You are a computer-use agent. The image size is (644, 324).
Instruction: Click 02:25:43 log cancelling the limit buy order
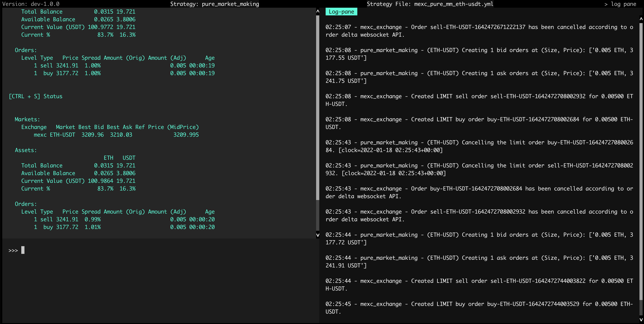tap(479, 146)
